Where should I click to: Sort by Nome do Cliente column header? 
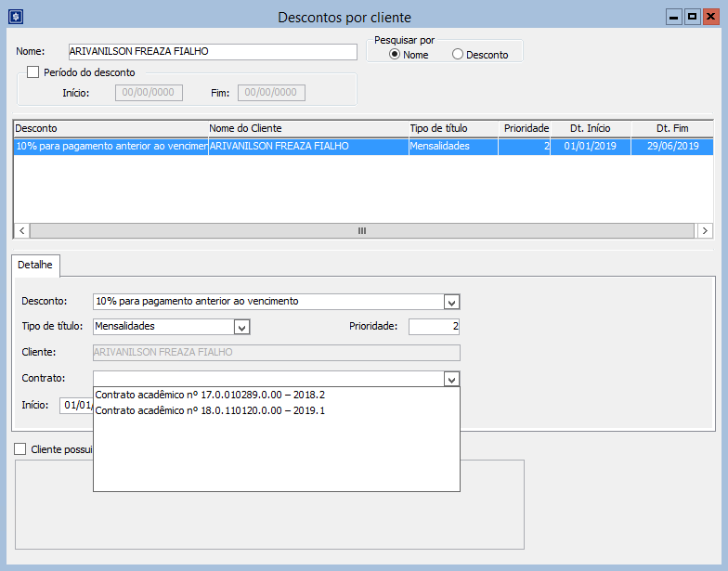click(x=306, y=128)
